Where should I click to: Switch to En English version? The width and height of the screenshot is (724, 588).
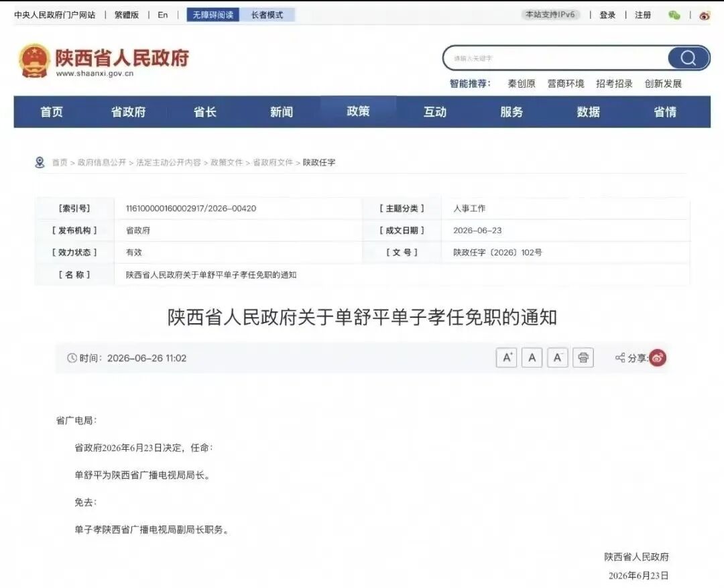point(162,15)
